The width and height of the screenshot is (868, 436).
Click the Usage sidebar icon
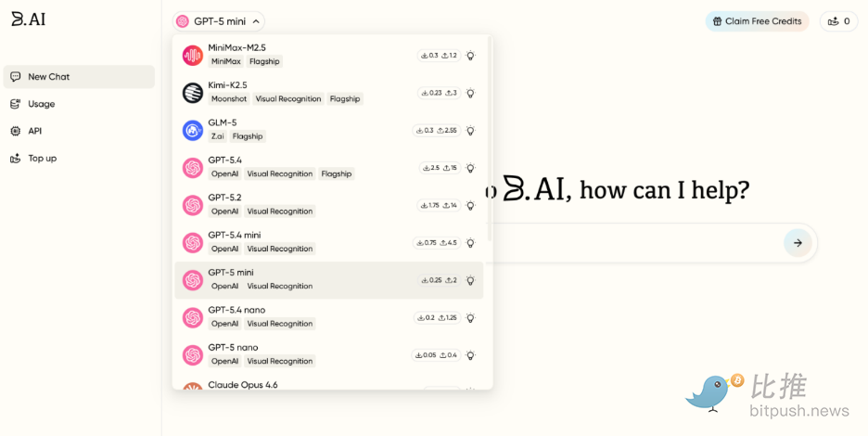(15, 104)
